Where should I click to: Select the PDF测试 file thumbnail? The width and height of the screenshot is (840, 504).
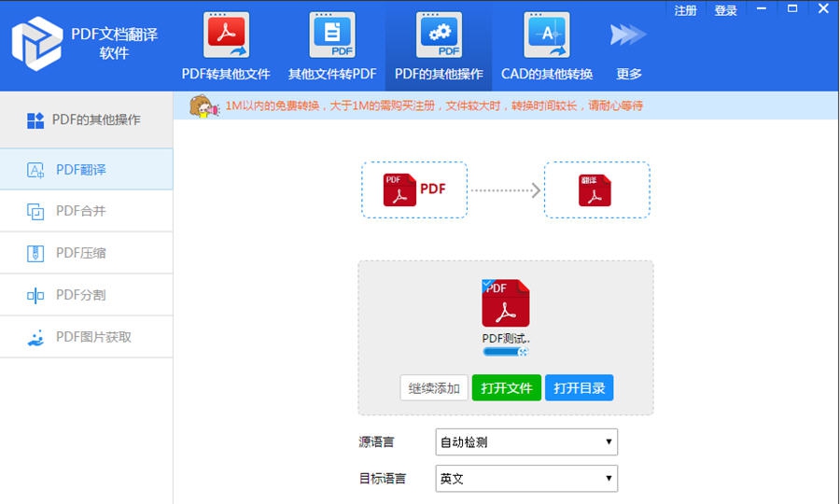[505, 303]
